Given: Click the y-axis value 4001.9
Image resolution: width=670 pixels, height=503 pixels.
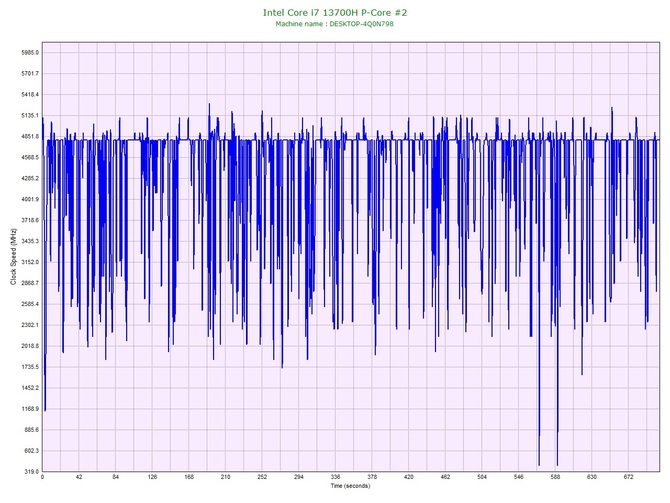Looking at the screenshot, I should 30,199.
